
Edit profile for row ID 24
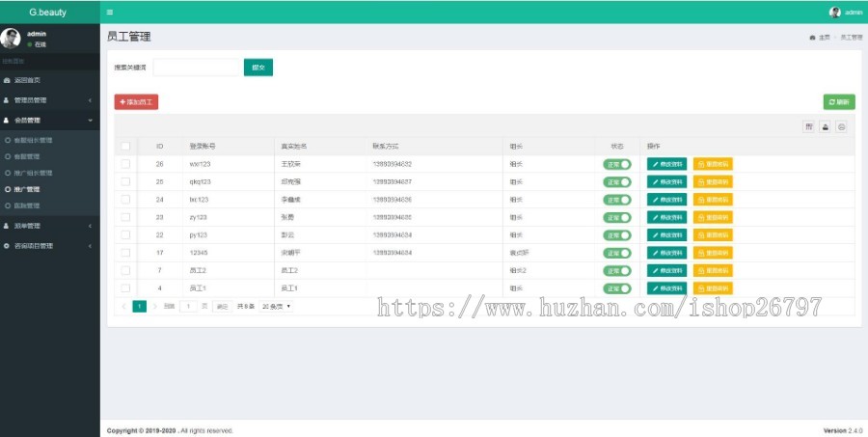(x=667, y=200)
